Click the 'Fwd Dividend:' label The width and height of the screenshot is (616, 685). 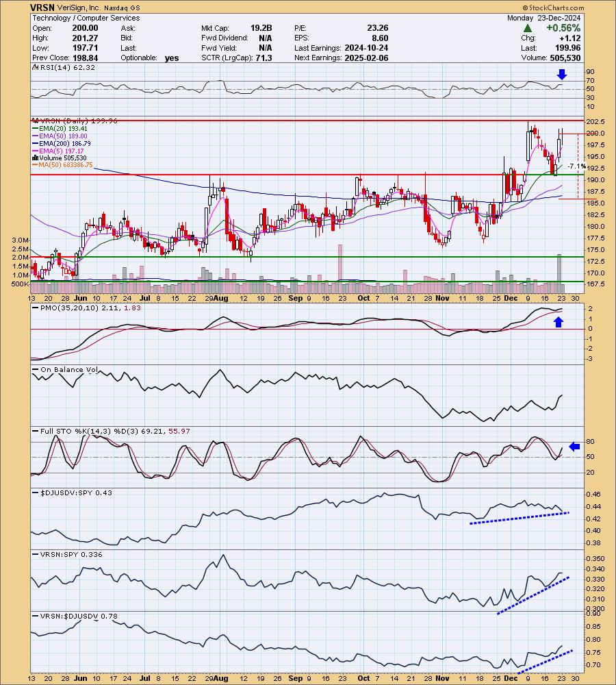(x=224, y=38)
